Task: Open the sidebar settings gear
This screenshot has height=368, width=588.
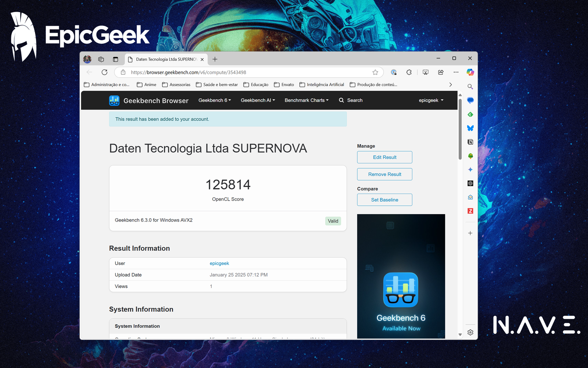Action: [x=470, y=332]
